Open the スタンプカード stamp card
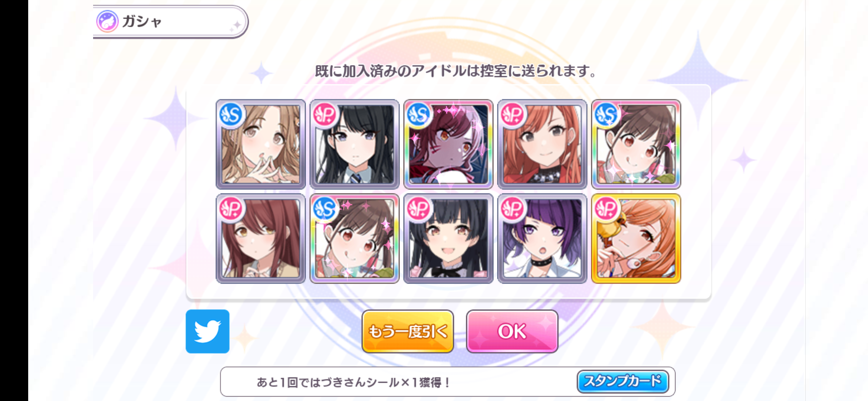This screenshot has height=401, width=868. pyautogui.click(x=623, y=381)
